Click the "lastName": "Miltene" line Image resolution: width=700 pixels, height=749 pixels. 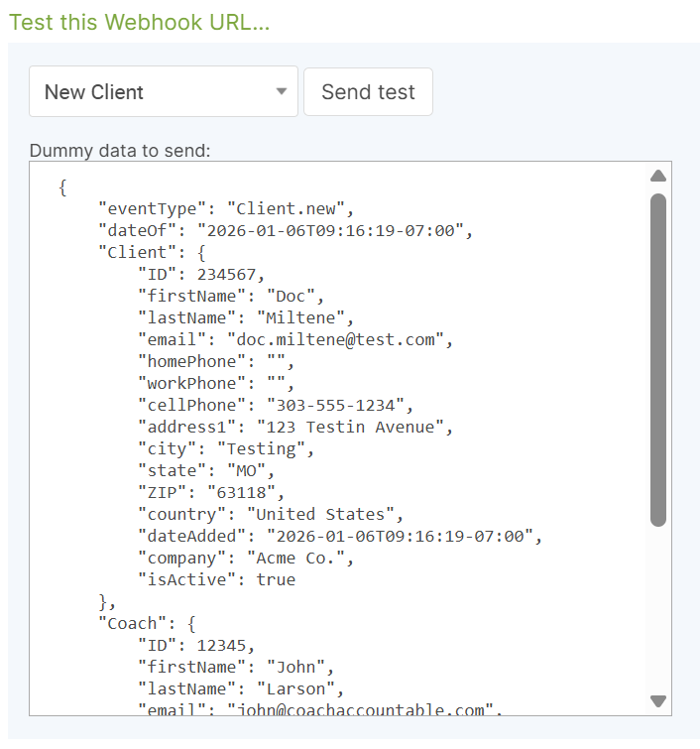tap(246, 317)
